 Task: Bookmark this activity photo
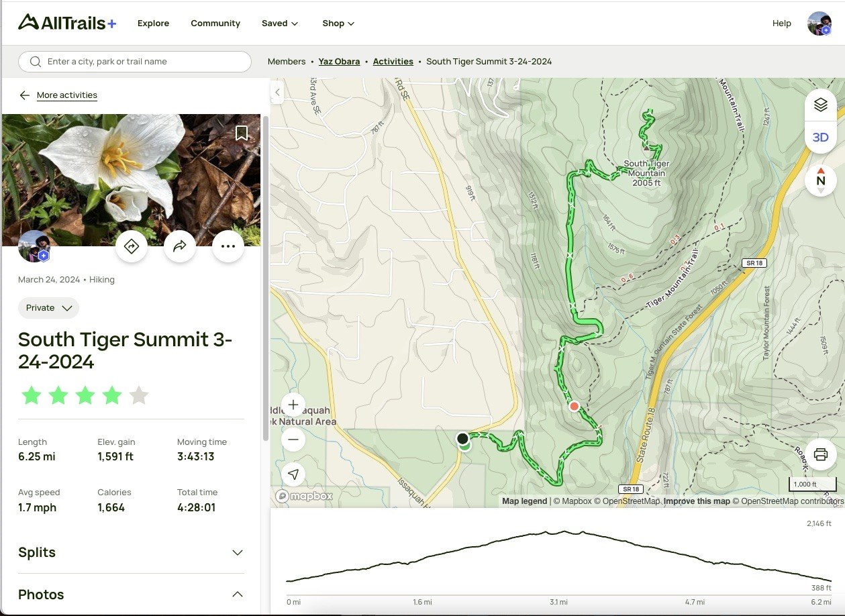pos(242,133)
